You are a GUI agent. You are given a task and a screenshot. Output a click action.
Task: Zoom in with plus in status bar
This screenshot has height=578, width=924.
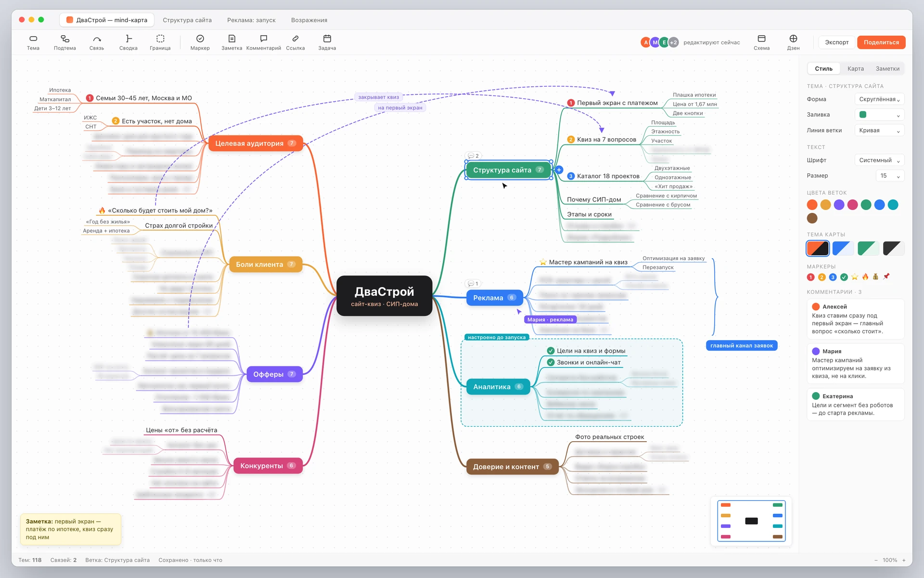[x=904, y=560]
